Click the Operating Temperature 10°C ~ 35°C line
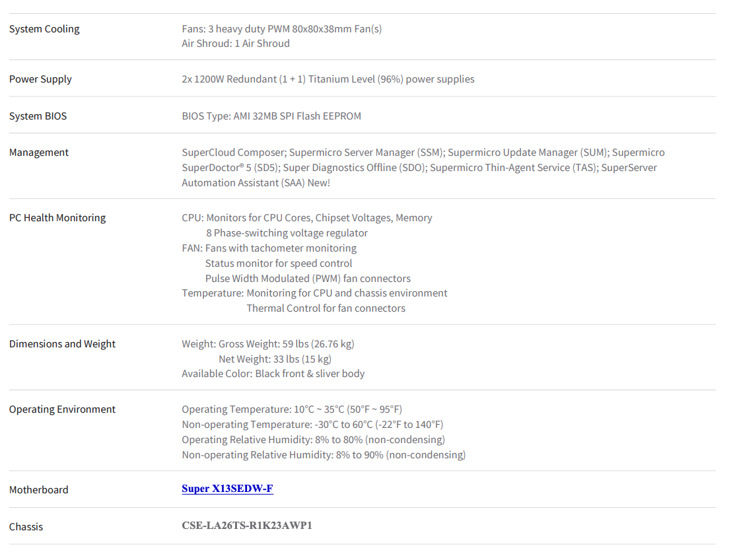 coord(292,409)
